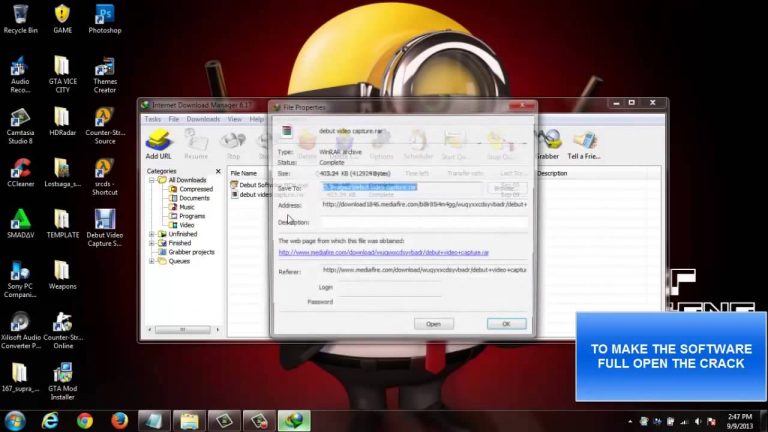Select the Counter-Strike Source desktop icon
Screen dimensions: 768x432
[105, 126]
